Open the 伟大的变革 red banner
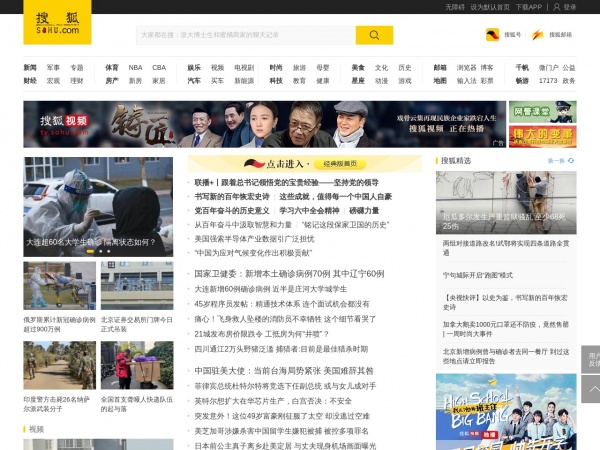 point(543,137)
